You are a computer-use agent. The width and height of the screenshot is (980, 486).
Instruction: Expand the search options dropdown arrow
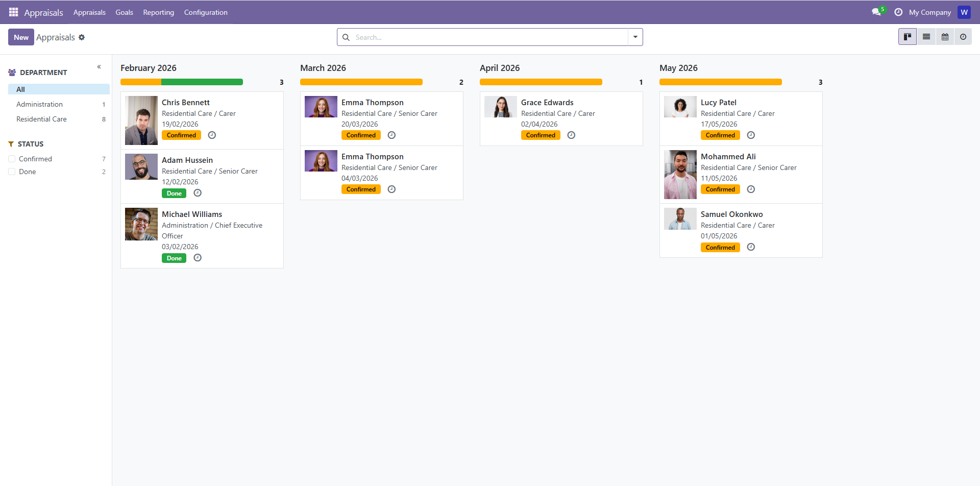[635, 37]
